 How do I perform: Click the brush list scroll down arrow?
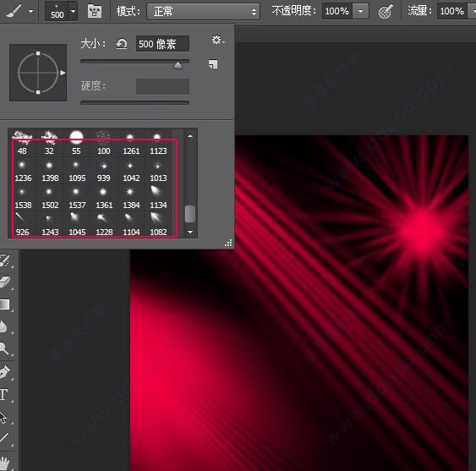point(190,232)
